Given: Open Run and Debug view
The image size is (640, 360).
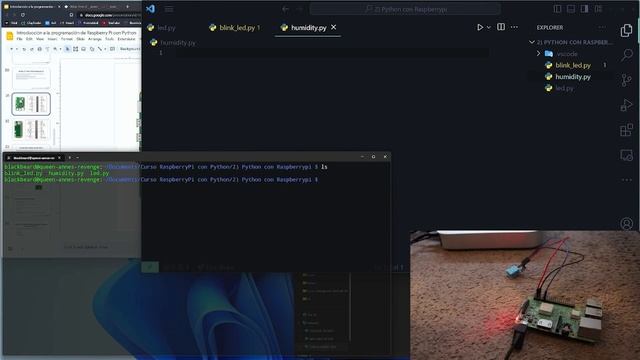Looking at the screenshot, I should click(x=627, y=105).
